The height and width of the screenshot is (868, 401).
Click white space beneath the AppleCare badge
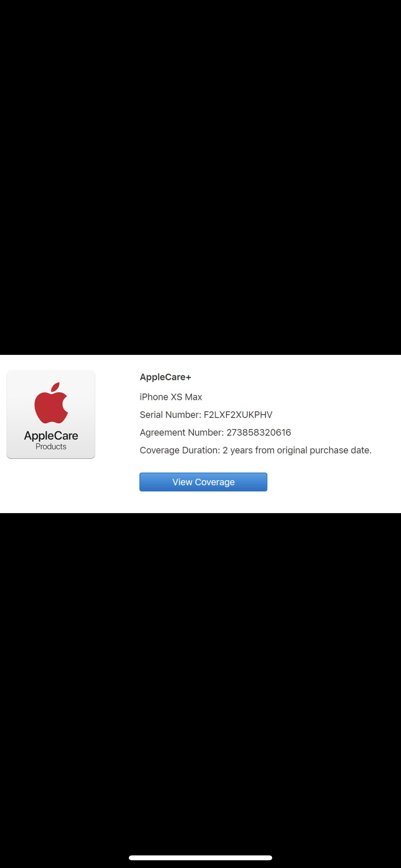pyautogui.click(x=51, y=485)
